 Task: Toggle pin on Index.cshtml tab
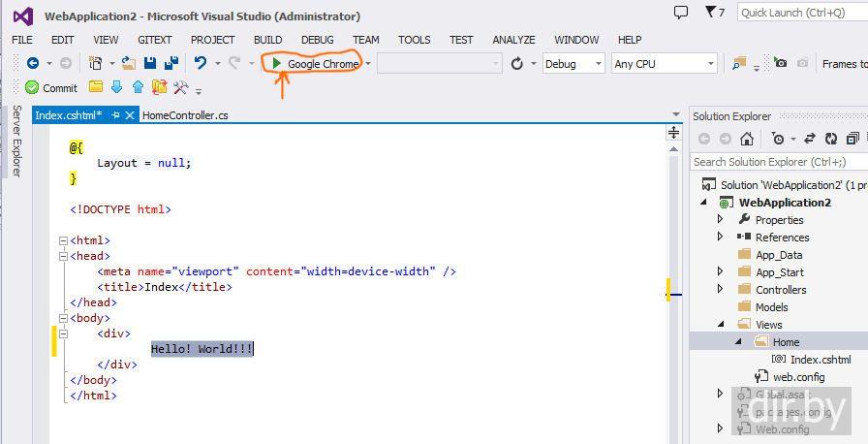(x=115, y=115)
